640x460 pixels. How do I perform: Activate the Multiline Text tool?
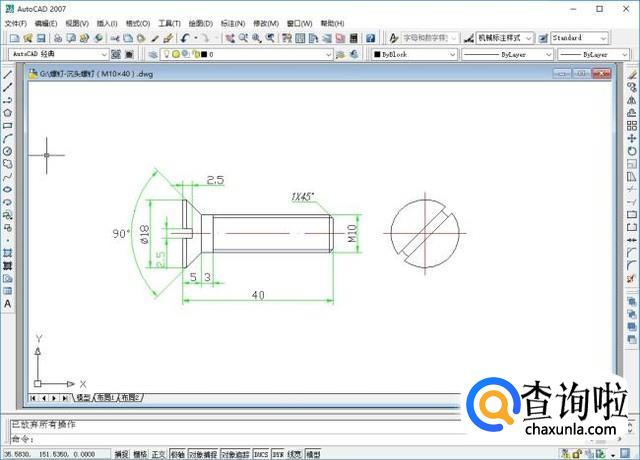pos(8,303)
